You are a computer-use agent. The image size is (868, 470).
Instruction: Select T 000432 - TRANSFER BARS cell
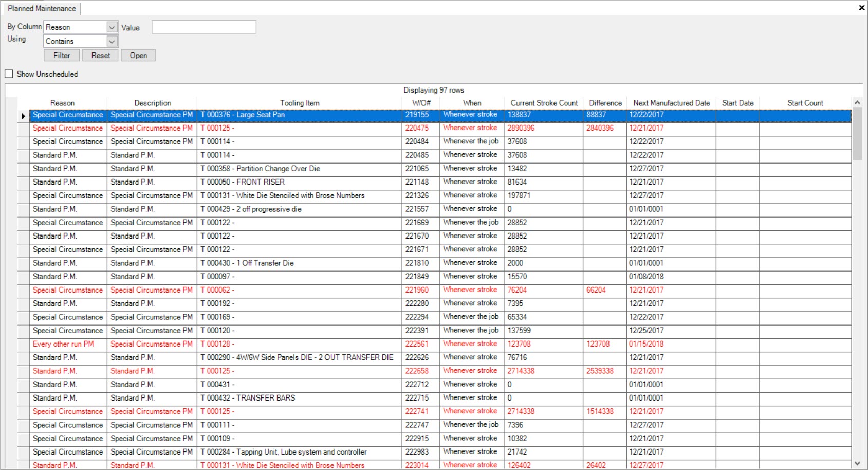click(300, 399)
